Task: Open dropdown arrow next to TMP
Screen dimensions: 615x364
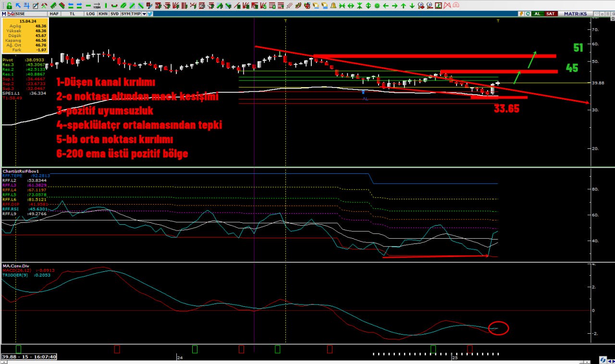Action: coord(144,14)
